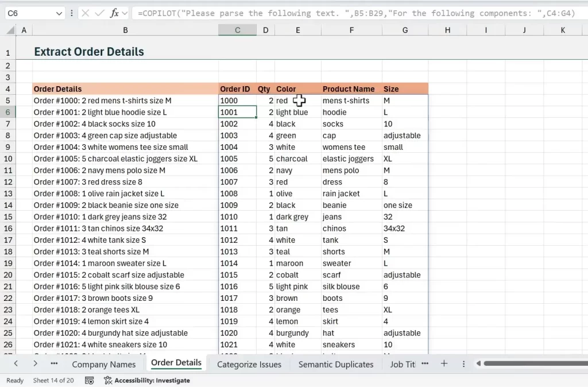Show hidden tabs after Job Title ellipsis
The height and width of the screenshot is (387, 588).
(x=425, y=363)
